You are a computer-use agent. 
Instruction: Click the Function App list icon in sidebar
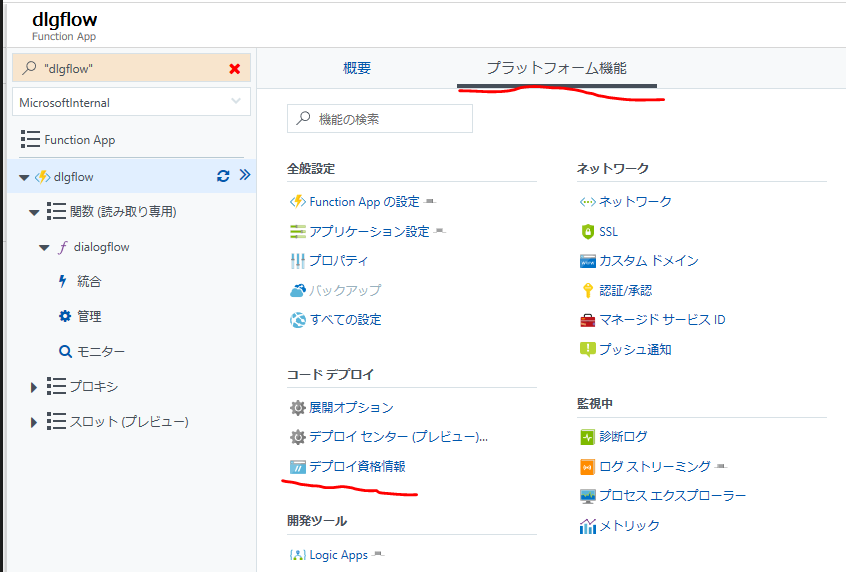[x=30, y=139]
